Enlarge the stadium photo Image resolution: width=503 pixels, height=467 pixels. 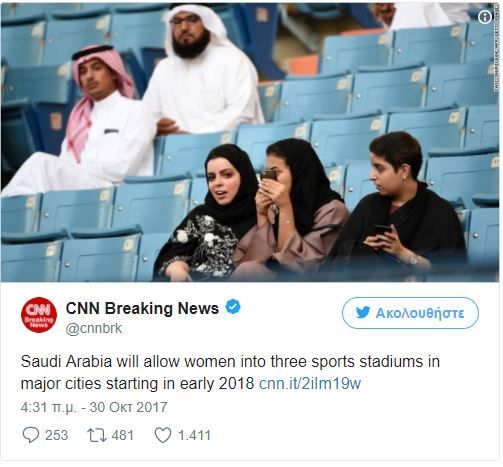(250, 141)
